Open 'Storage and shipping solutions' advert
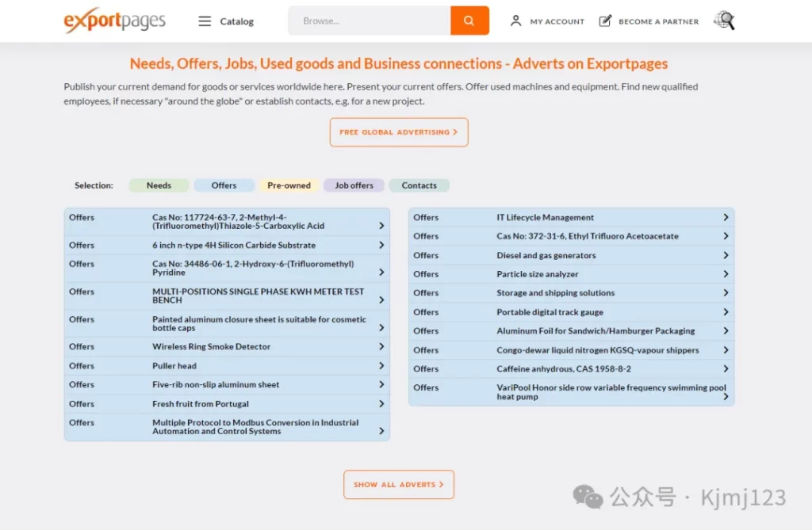 pos(555,292)
